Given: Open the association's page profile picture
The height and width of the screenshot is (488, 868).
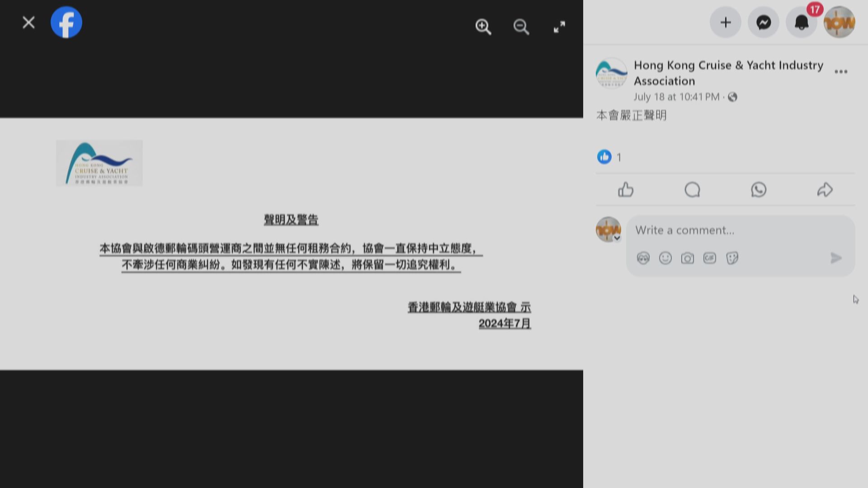Looking at the screenshot, I should pos(611,73).
